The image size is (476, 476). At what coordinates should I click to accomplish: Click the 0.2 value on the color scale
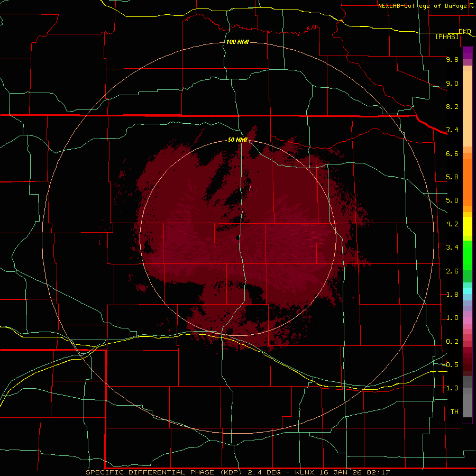(452, 342)
